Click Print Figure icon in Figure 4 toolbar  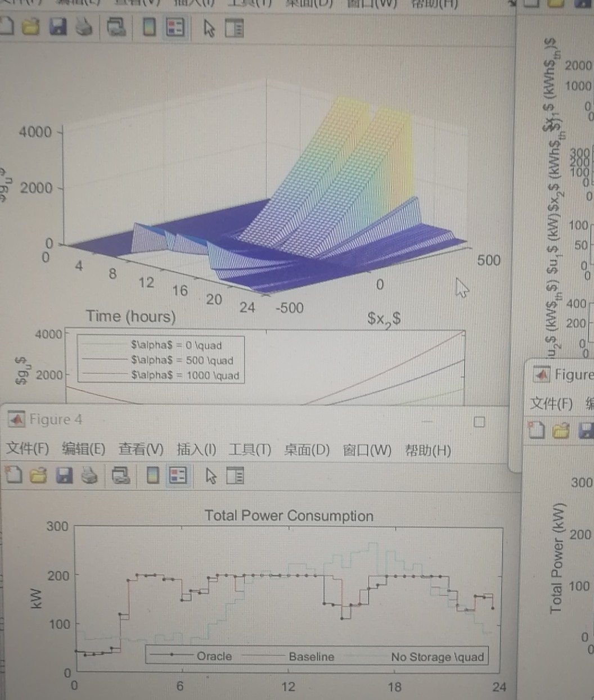click(89, 476)
